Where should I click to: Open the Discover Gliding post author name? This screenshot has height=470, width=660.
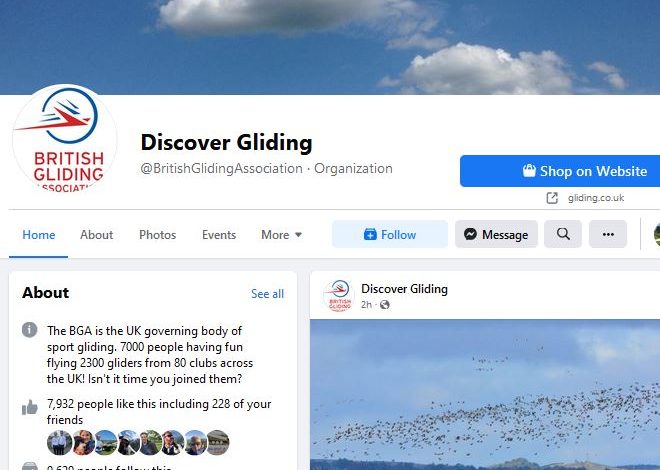click(x=404, y=289)
